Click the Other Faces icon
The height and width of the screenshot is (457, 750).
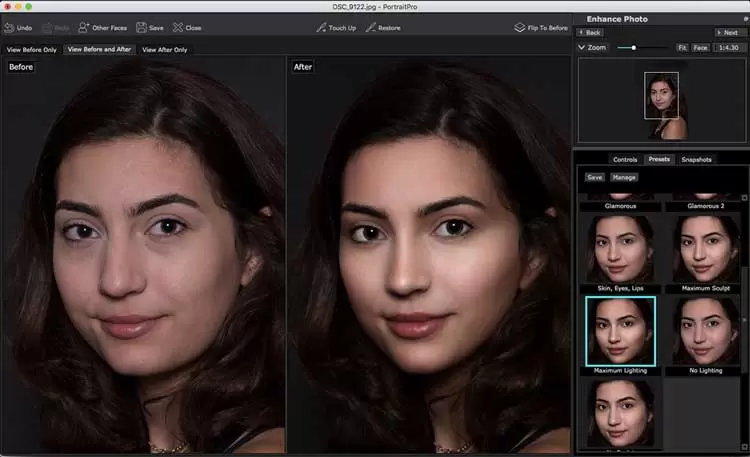coord(84,28)
